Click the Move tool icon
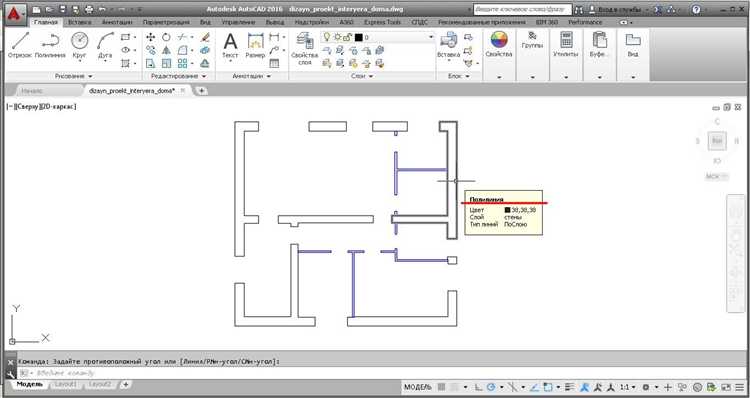The height and width of the screenshot is (398, 750). pos(150,37)
